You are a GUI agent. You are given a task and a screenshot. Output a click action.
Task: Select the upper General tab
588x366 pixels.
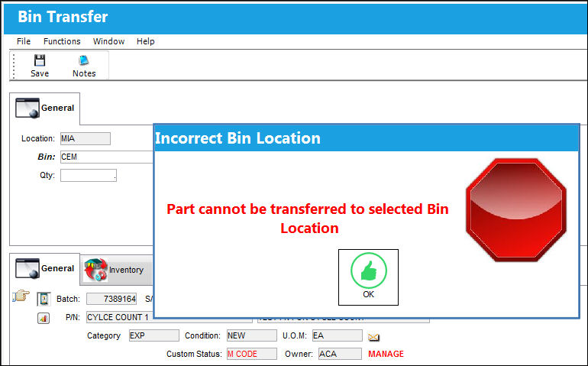coord(44,108)
